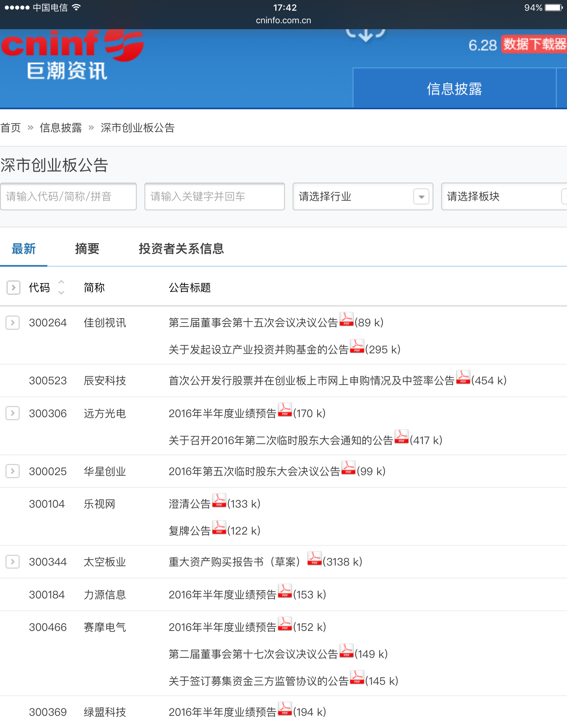Viewport: 567px width, 728px height.
Task: Go to 信息披露 breadcrumb link
Action: [x=61, y=128]
